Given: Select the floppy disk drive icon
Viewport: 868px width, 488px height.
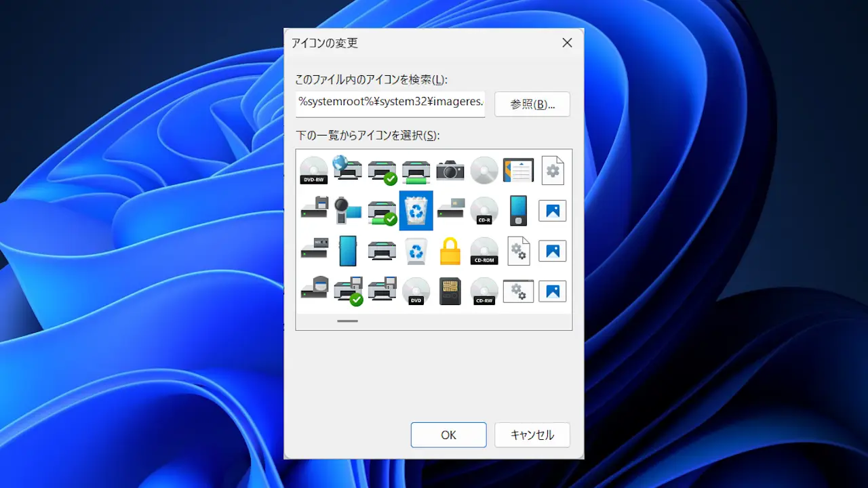Looking at the screenshot, I should (x=314, y=208).
